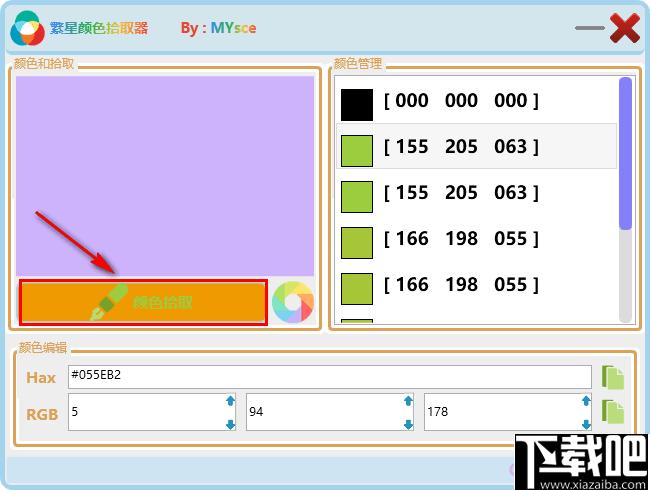The image size is (650, 490).
Task: Open the color wheel palette icon
Action: click(x=293, y=302)
